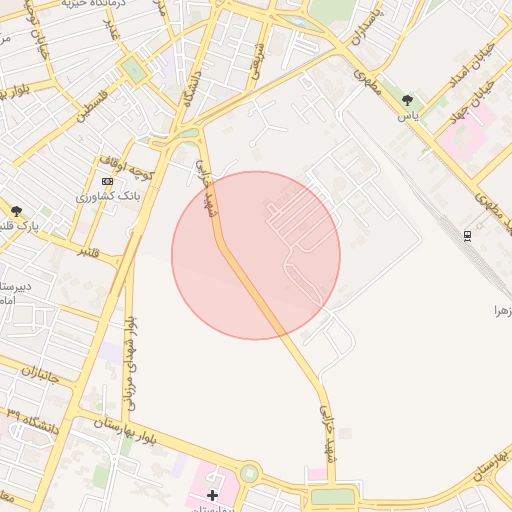Click the large green rectangular square at bottom
The height and width of the screenshot is (512, 512).
(x=332, y=497)
